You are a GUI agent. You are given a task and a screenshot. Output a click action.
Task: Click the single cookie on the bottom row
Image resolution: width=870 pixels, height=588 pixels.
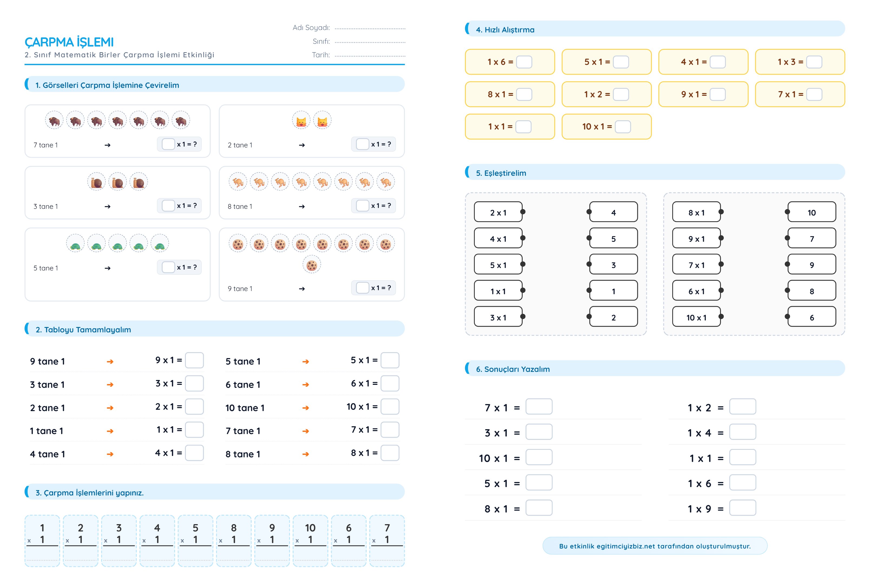pyautogui.click(x=311, y=265)
